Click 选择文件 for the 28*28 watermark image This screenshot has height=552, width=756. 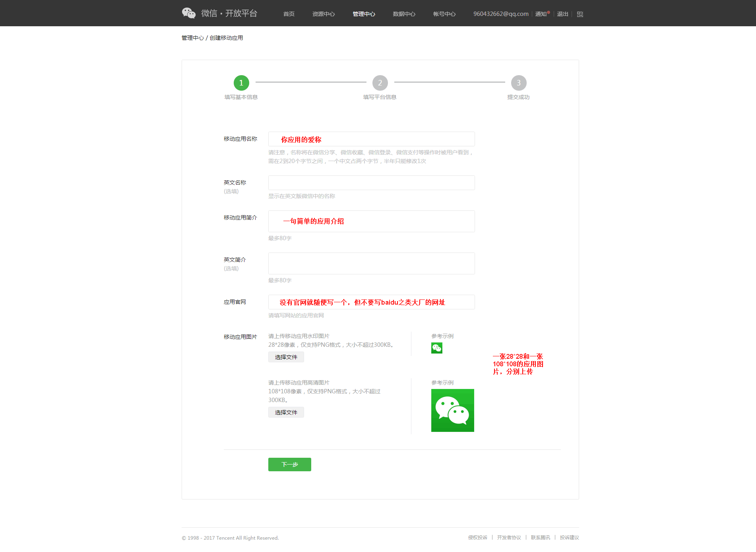click(x=286, y=357)
